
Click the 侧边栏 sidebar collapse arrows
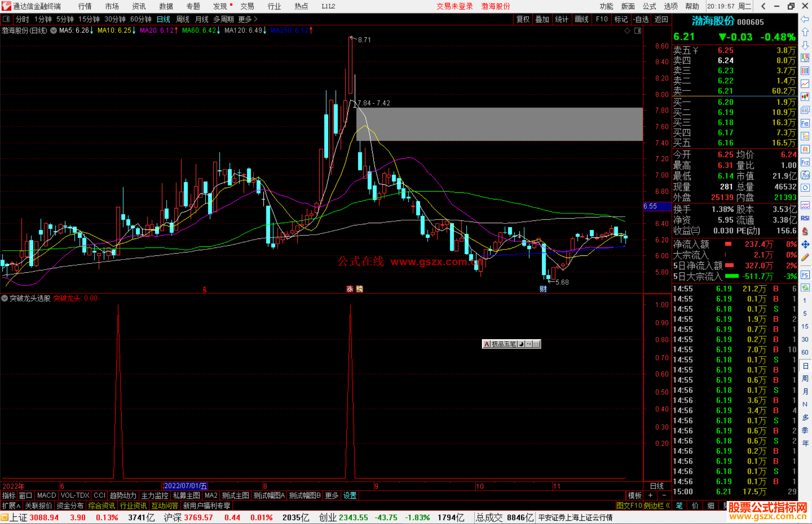coord(657,506)
